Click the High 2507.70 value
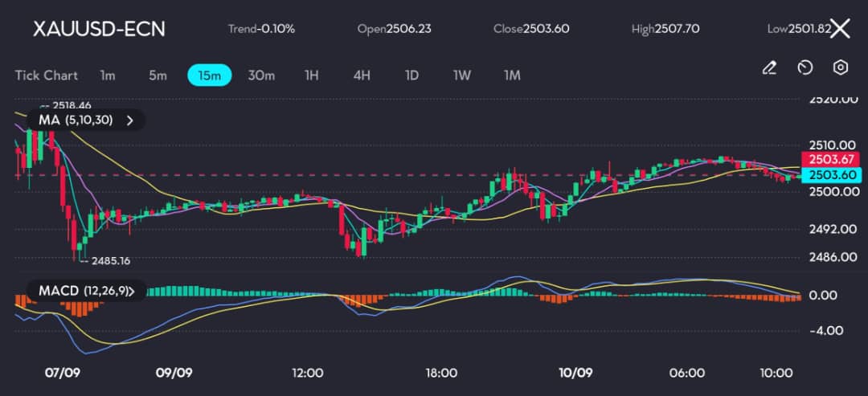Screen dimensions: 868x396 point(665,29)
